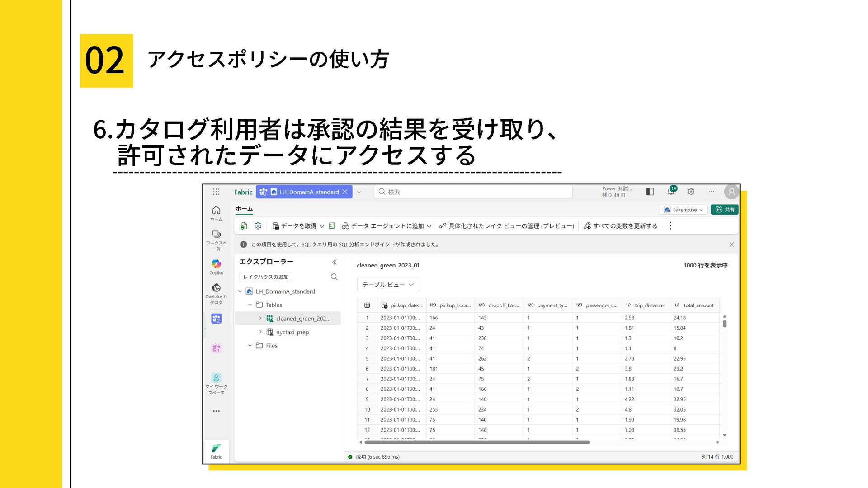Open the テーブル ビュー dropdown
The image size is (868, 488).
click(388, 284)
